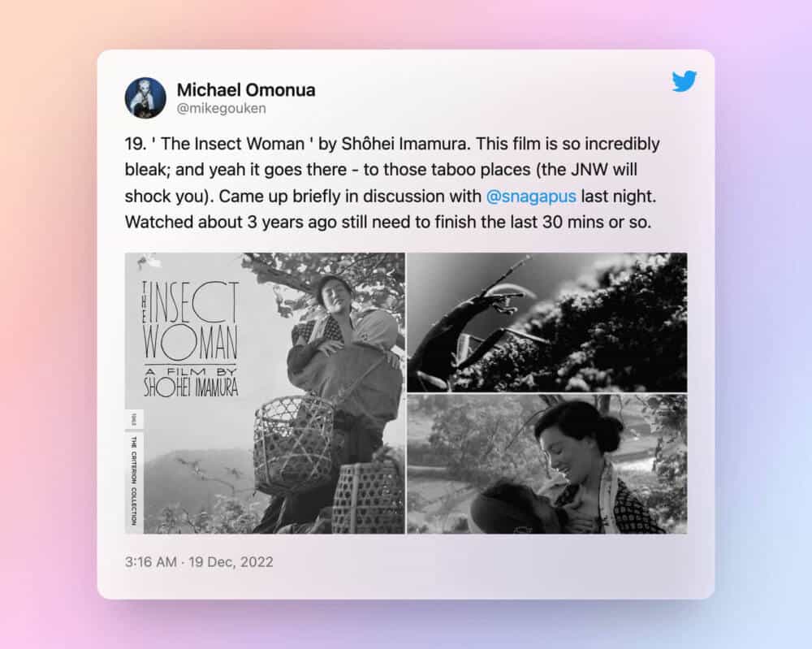
Task: View the praying mantis film still
Action: [x=547, y=322]
